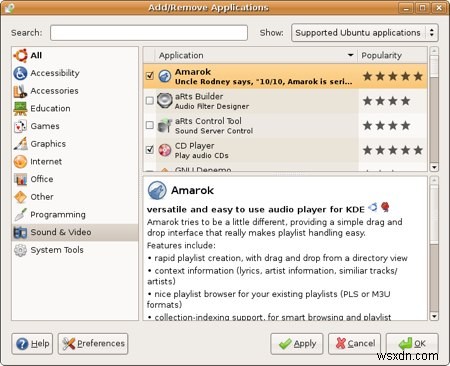Click the CD Player five-star rating
450x366 pixels.
(x=393, y=150)
